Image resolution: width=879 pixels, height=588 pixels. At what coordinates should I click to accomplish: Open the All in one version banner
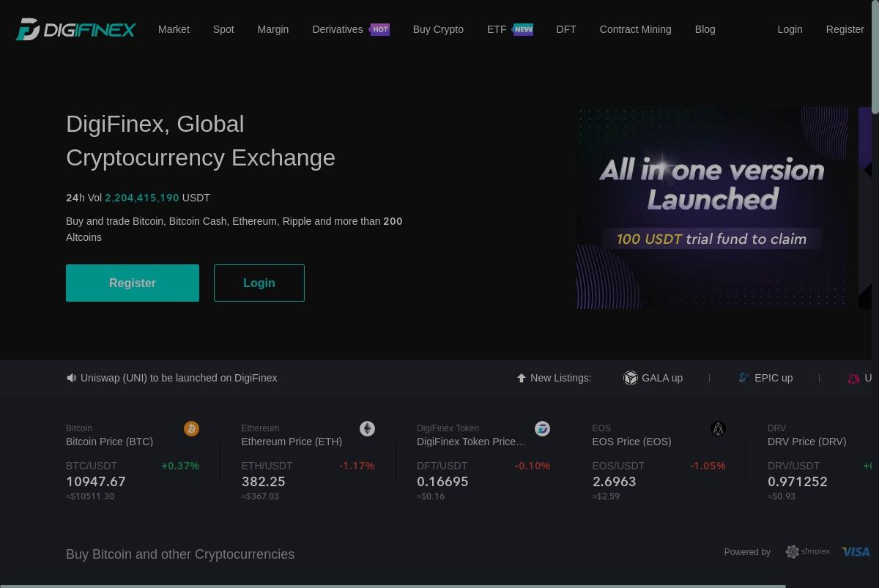(712, 208)
